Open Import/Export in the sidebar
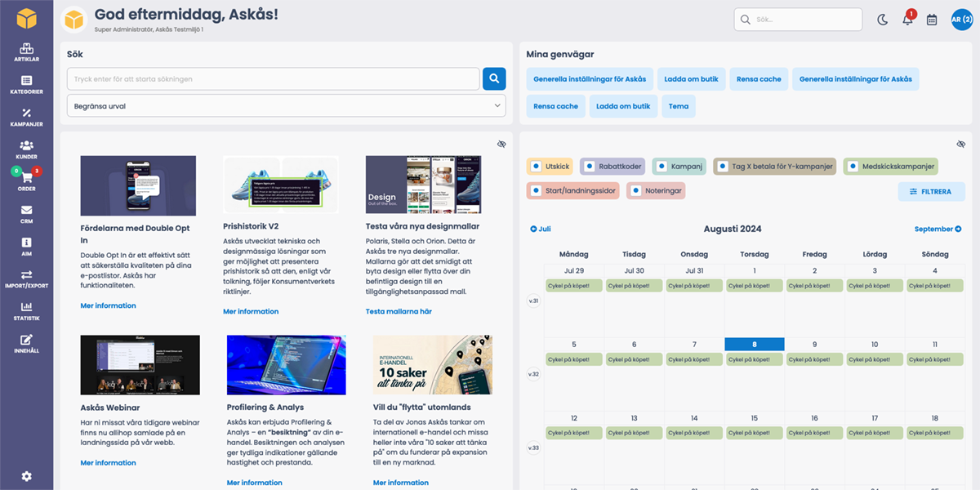The image size is (980, 490). (26, 279)
